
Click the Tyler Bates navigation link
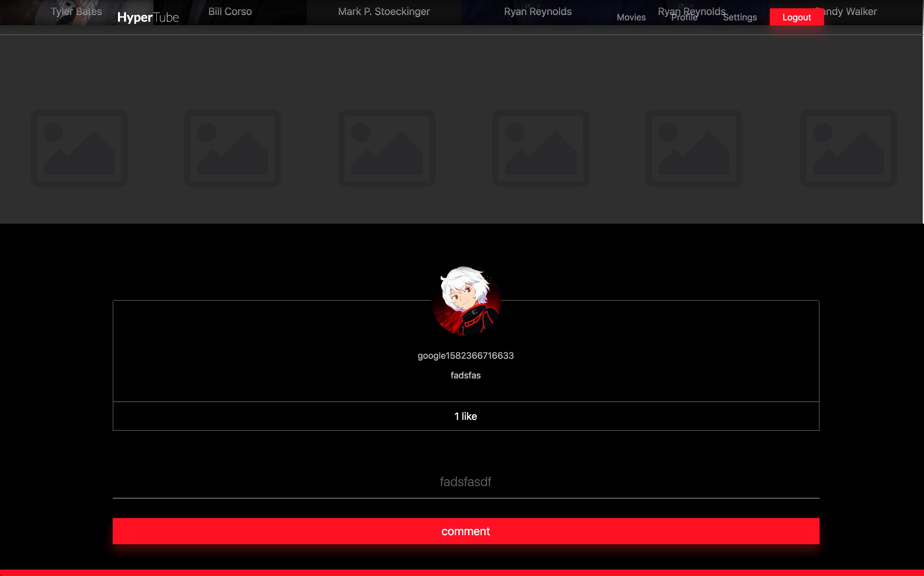[x=75, y=11]
